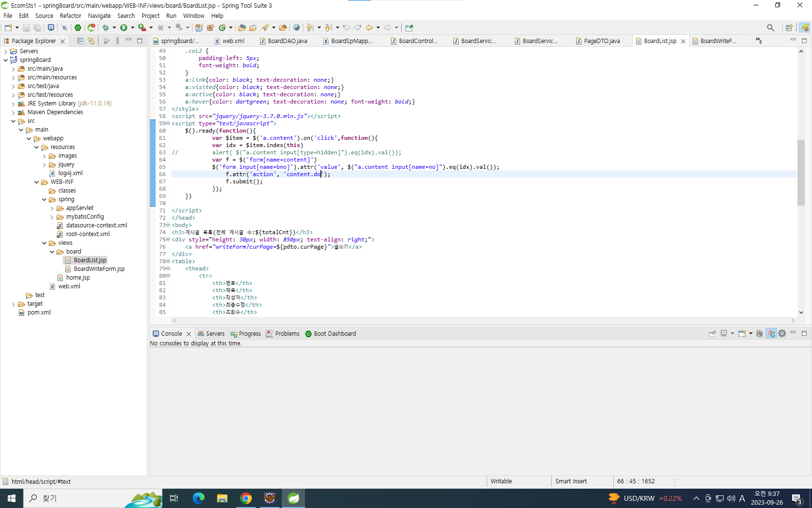This screenshot has height=508, width=812.
Task: Click Next Annotation arrow icon
Action: [x=310, y=28]
